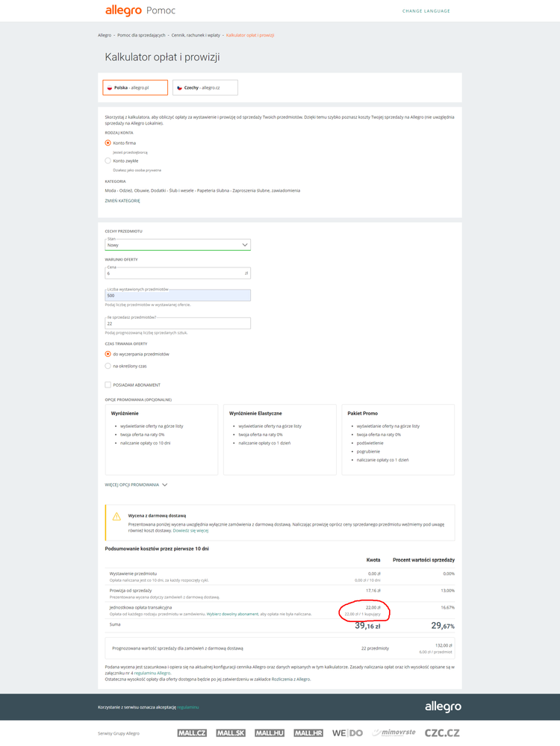
Task: Switch to Polska - allegro.pl tab
Action: (x=135, y=87)
